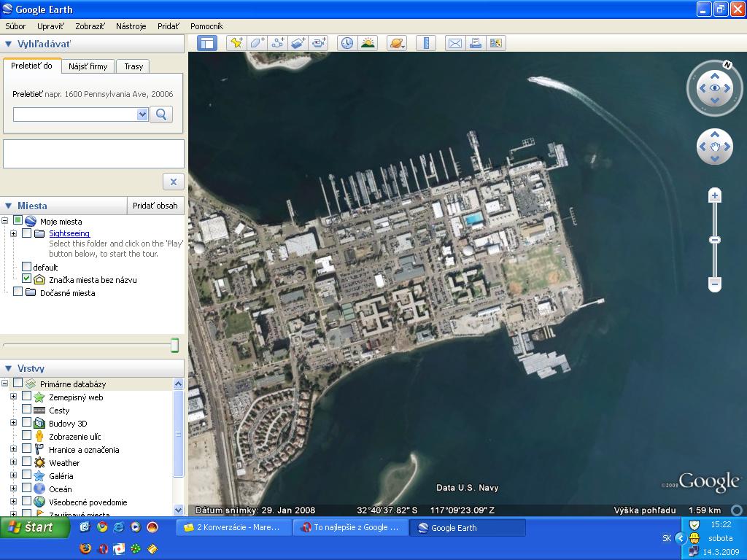Open the Windows Start menu
The image size is (747, 560).
[x=35, y=527]
